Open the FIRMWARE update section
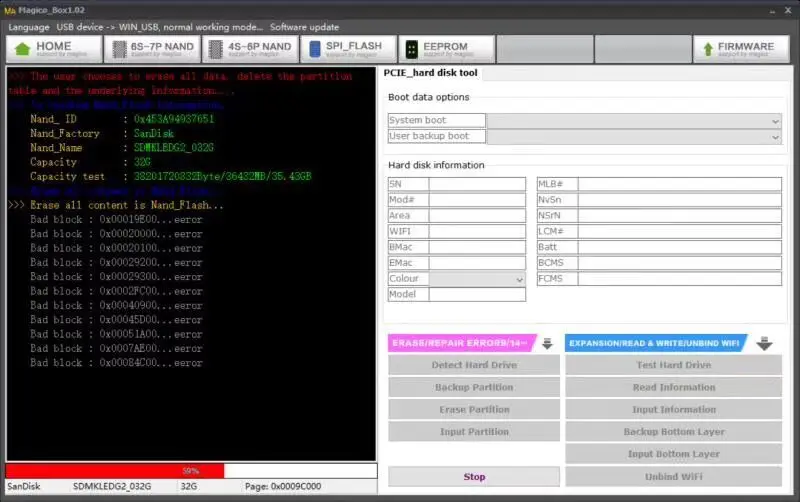 pos(741,49)
